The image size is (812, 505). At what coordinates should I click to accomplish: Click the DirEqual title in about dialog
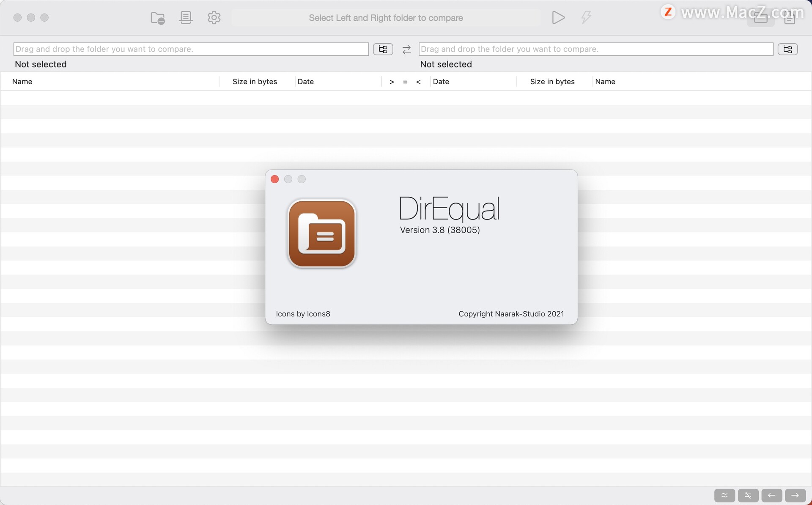click(450, 209)
